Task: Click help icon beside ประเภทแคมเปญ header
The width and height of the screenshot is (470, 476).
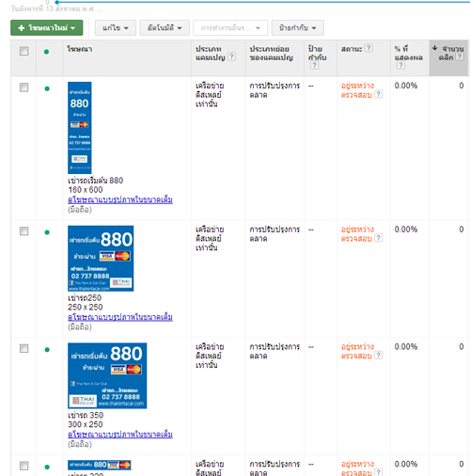Action: 231,56
